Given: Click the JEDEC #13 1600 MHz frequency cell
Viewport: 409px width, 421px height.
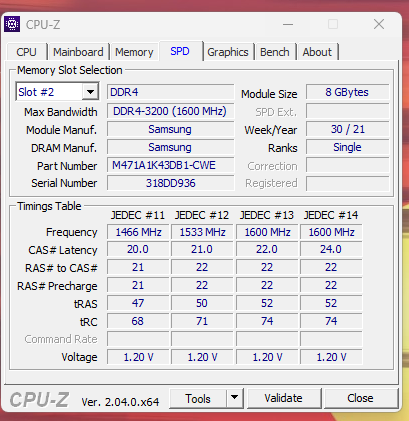Looking at the screenshot, I should coord(267,232).
